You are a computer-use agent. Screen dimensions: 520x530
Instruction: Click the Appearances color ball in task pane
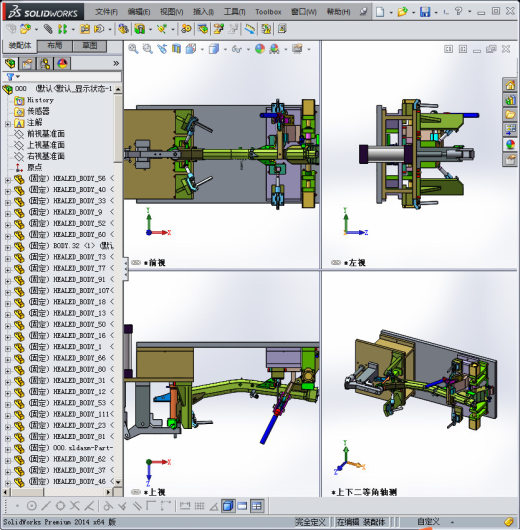pyautogui.click(x=510, y=144)
